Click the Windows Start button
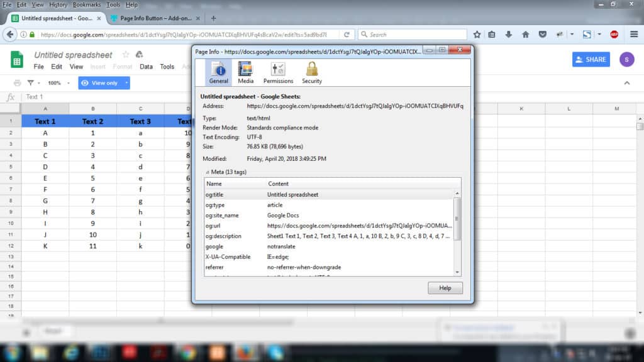644x362 pixels. click(x=12, y=352)
